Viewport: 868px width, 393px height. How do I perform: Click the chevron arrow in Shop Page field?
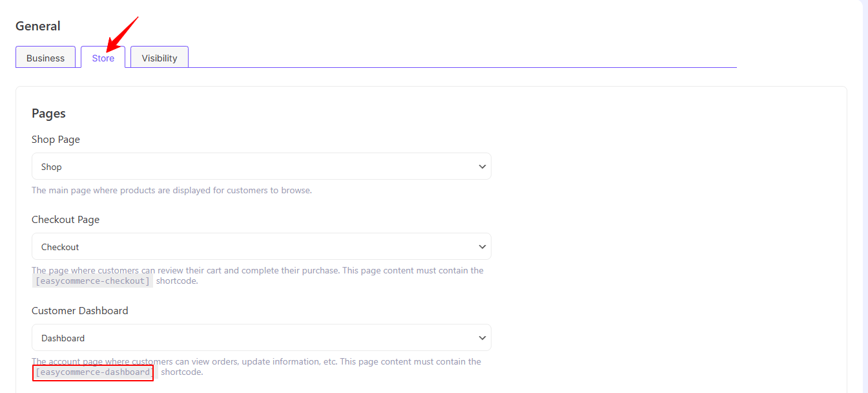482,167
